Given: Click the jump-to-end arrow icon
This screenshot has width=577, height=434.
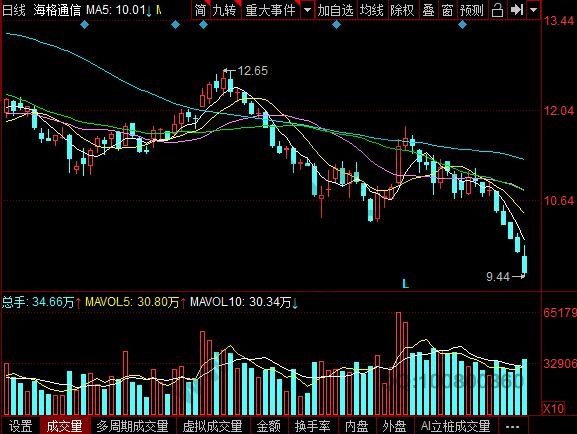Looking at the screenshot, I should click(517, 10).
